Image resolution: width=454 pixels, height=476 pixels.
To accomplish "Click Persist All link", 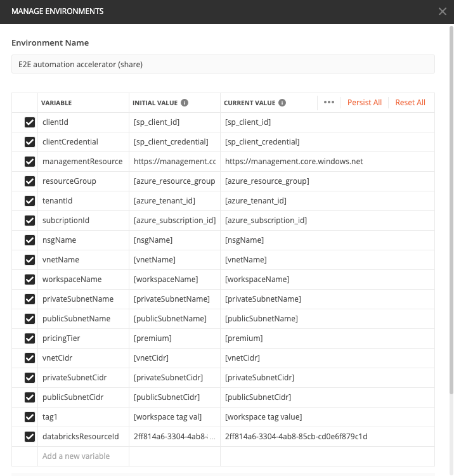I will coord(365,103).
